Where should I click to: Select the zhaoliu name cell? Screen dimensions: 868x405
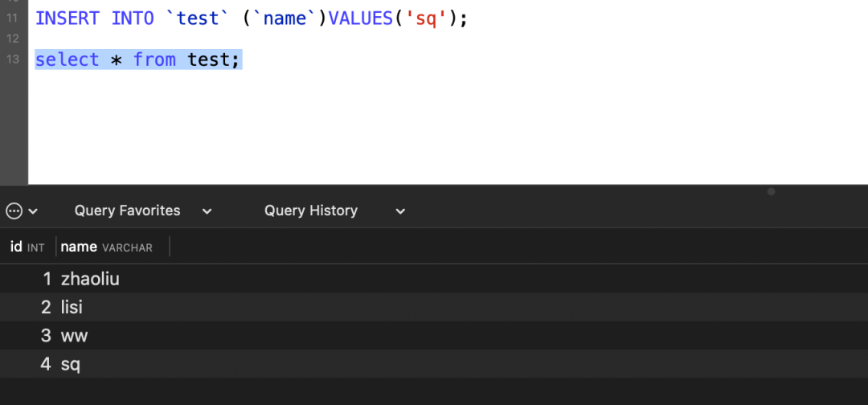point(90,280)
